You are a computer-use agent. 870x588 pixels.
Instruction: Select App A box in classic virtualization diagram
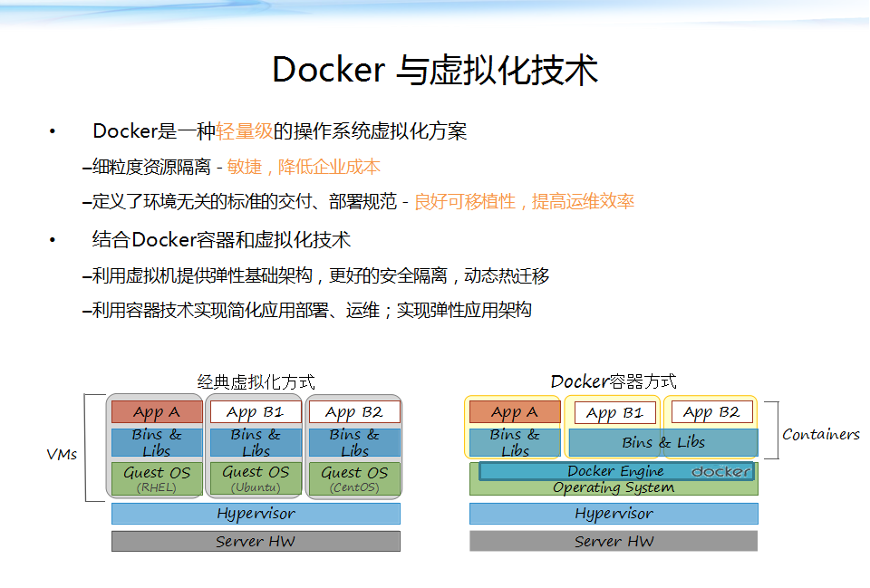(157, 412)
